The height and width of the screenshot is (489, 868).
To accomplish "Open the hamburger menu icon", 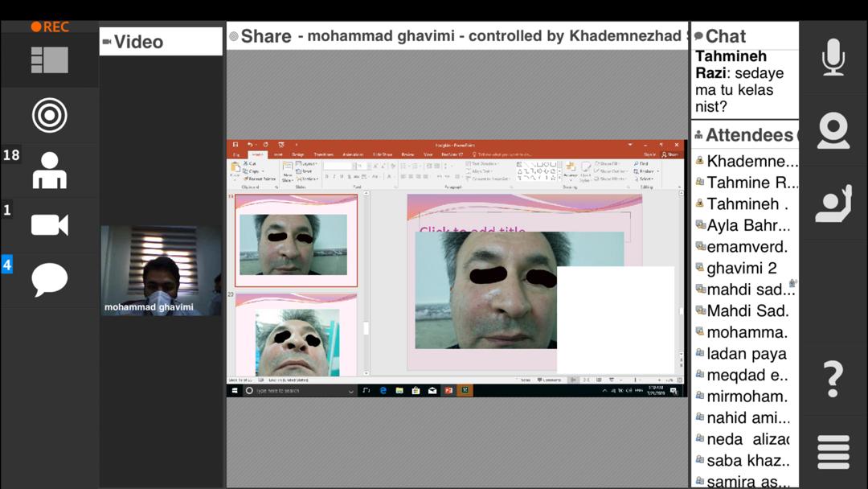I will tap(833, 452).
